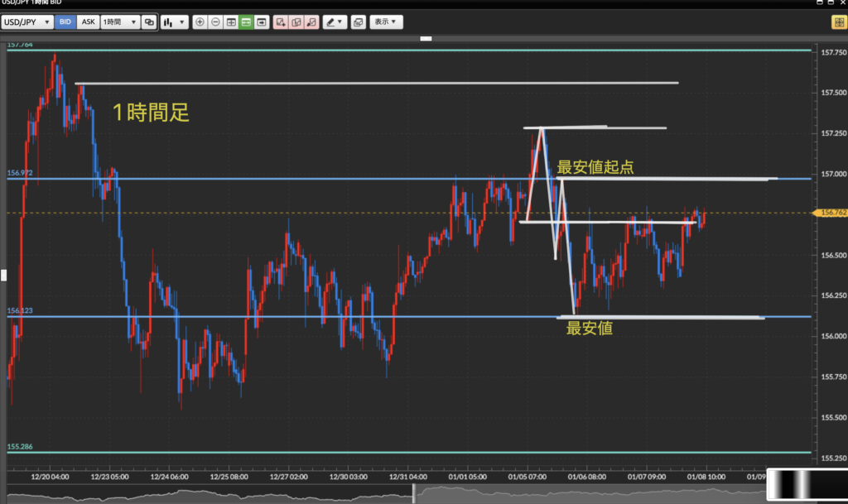Click the third pink order tool icon
848x504 pixels.
[311, 22]
